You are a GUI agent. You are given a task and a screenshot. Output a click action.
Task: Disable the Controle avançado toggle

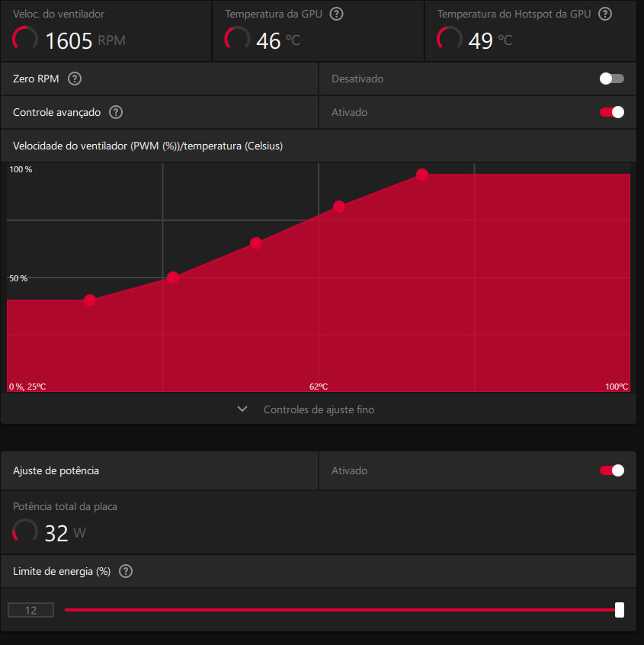pyautogui.click(x=612, y=112)
